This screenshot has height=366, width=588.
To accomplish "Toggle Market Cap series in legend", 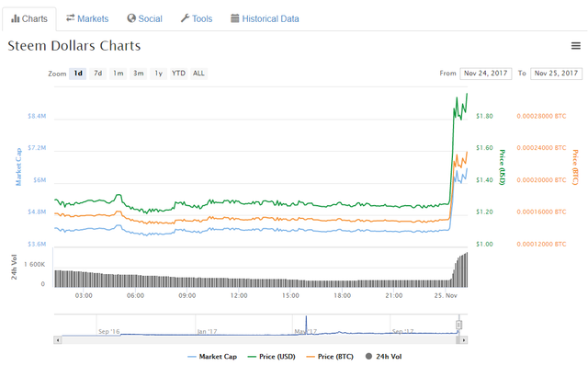I will 212,357.
